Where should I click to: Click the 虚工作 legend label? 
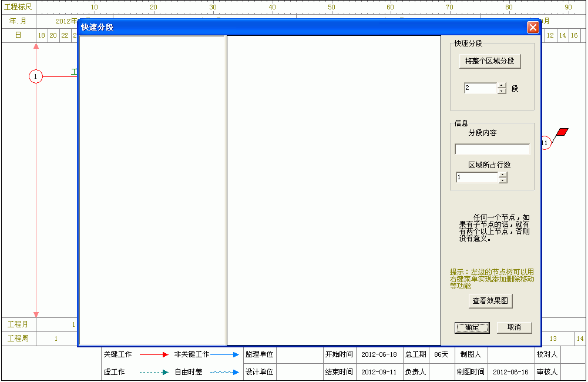tap(114, 372)
